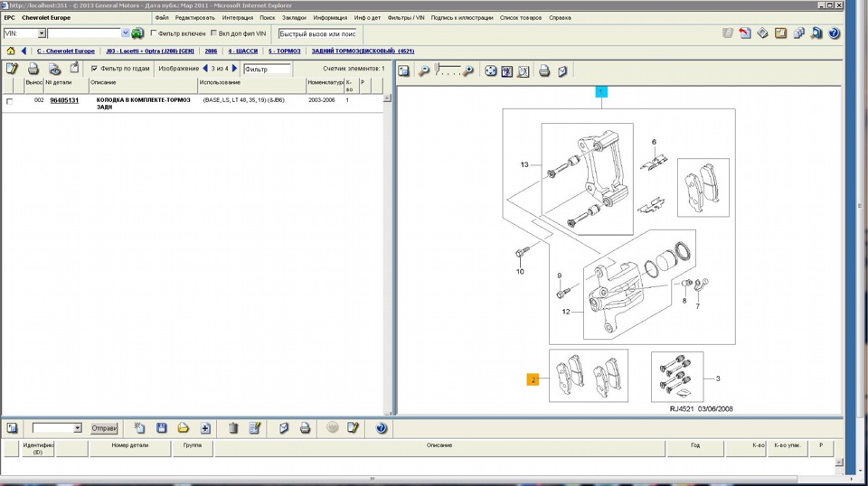Print shopping list via bottom printer icon
The height and width of the screenshot is (486, 868).
coord(305,428)
